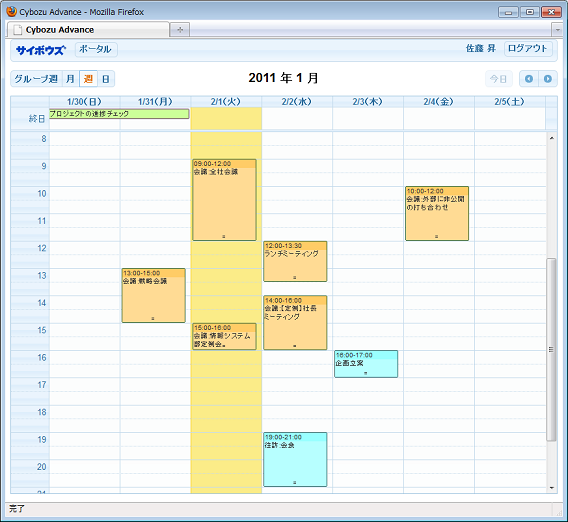Click the 今日 today button
The width and height of the screenshot is (568, 522).
click(499, 79)
